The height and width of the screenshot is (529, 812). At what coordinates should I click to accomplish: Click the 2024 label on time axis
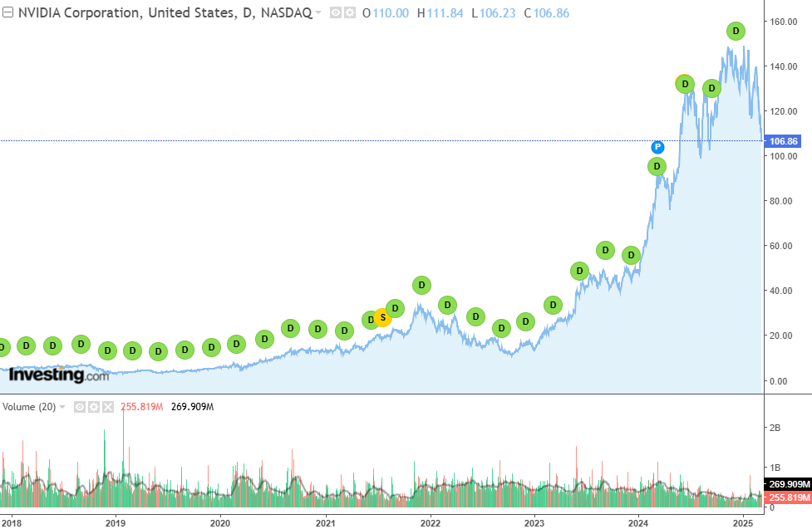click(x=638, y=523)
